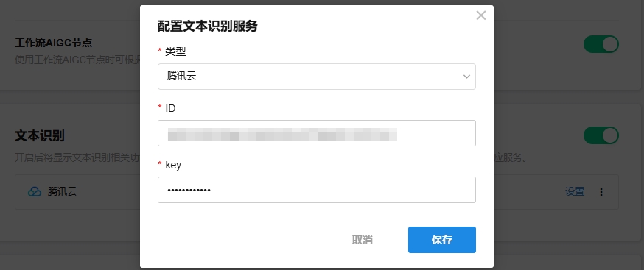644x270 pixels.
Task: Focus the ID input field
Action: tap(317, 133)
